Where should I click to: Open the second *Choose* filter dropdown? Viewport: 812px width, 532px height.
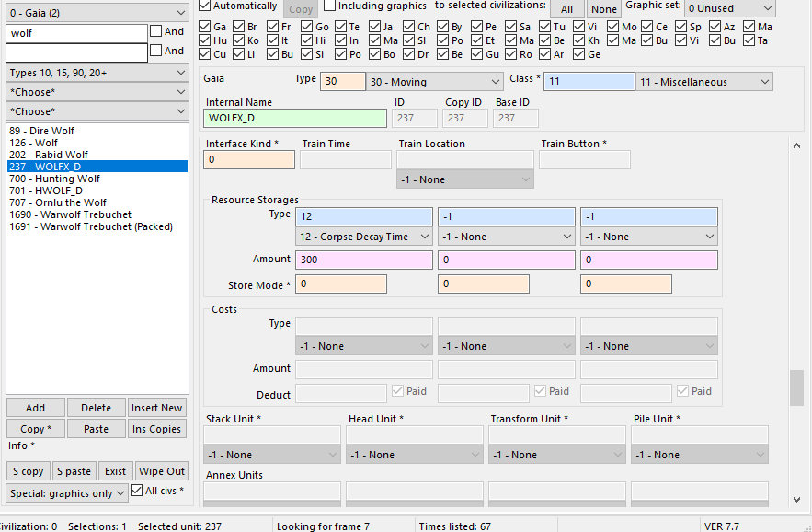pyautogui.click(x=97, y=111)
